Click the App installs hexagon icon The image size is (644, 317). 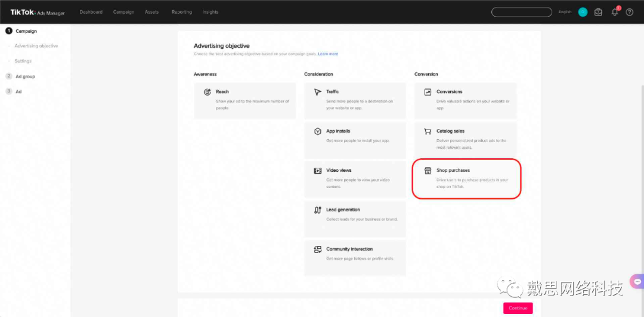pyautogui.click(x=317, y=131)
